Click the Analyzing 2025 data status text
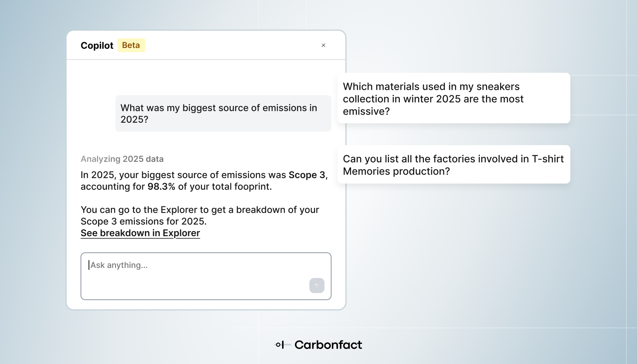The image size is (637, 364). (x=122, y=159)
